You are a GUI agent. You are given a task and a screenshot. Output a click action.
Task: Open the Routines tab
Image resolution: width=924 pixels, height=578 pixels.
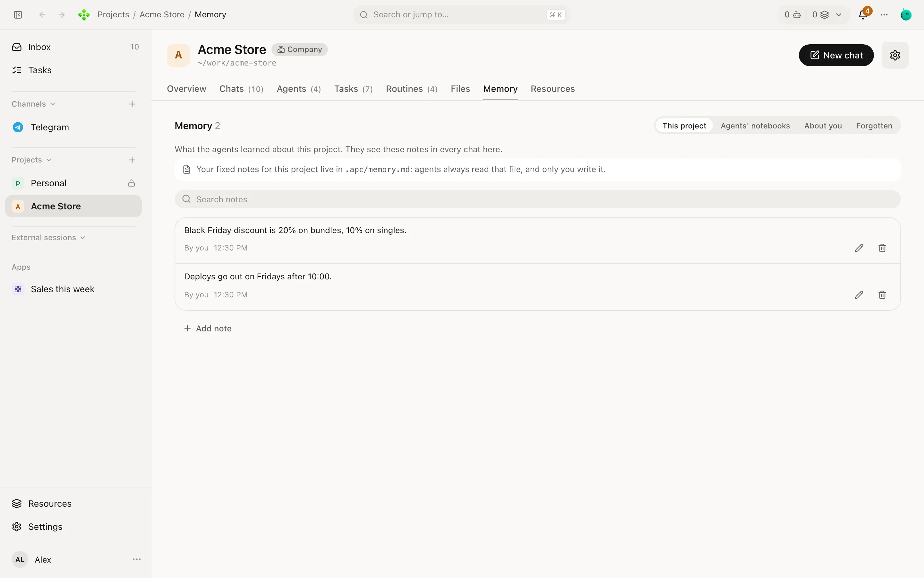(412, 89)
